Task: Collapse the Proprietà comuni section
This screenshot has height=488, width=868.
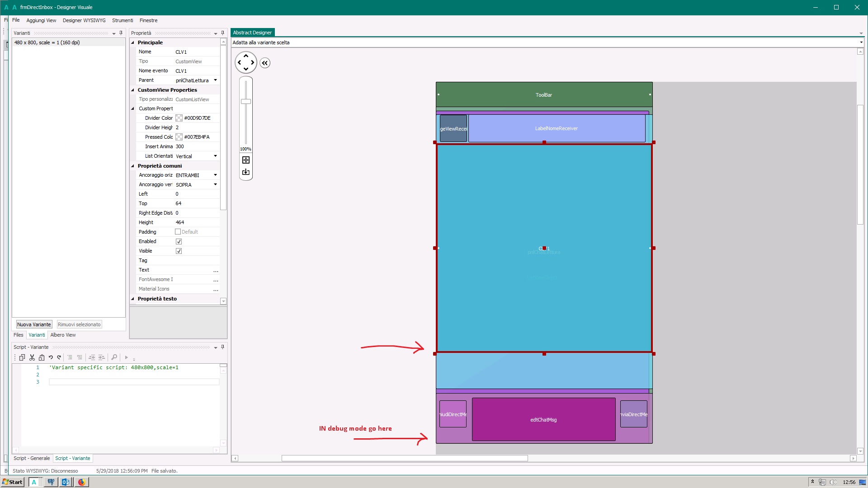Action: point(133,166)
